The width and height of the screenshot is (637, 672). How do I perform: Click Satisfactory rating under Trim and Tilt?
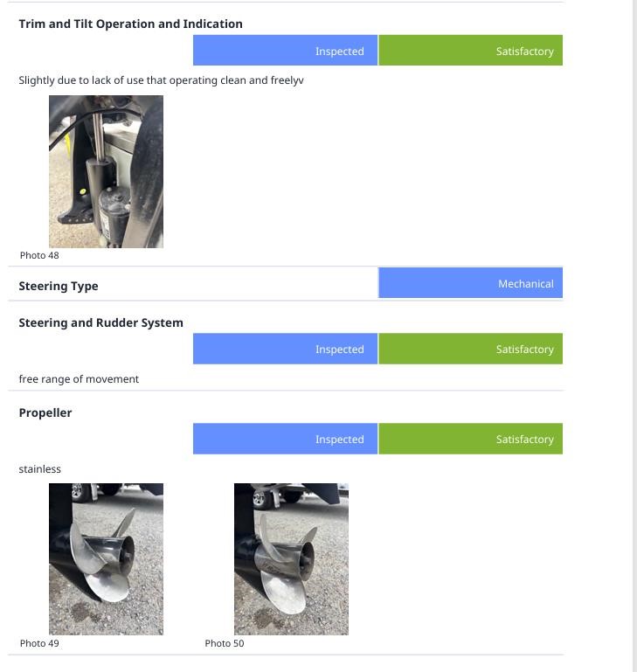pos(470,51)
